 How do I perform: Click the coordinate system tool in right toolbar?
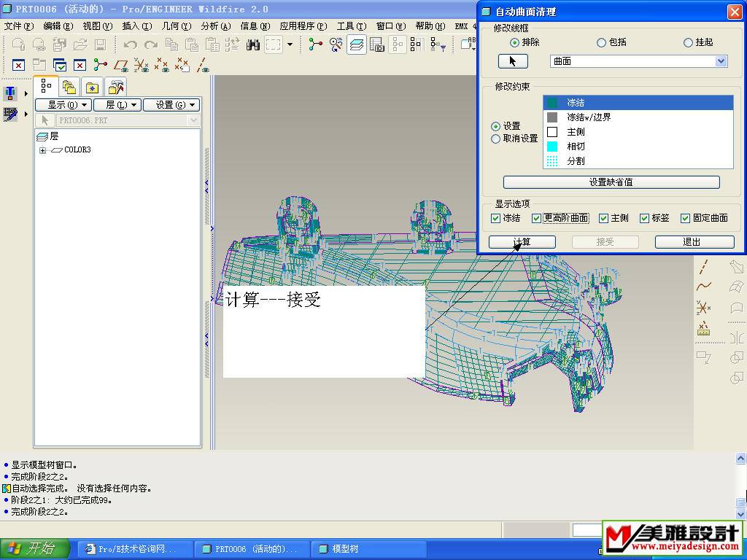[x=704, y=307]
